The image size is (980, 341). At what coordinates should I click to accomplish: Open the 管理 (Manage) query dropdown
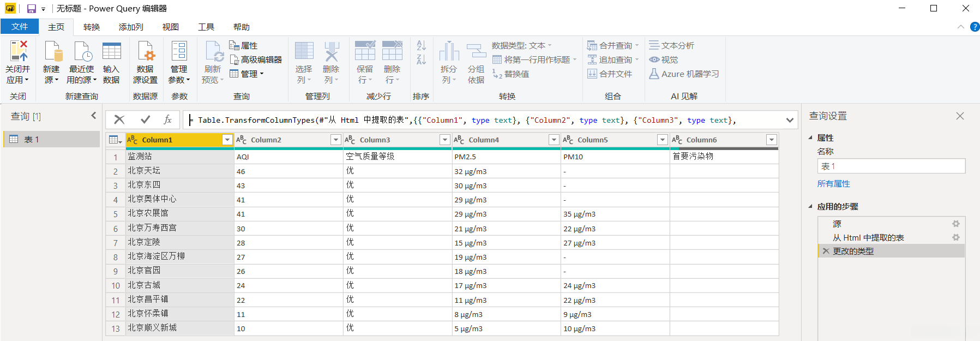coord(246,74)
